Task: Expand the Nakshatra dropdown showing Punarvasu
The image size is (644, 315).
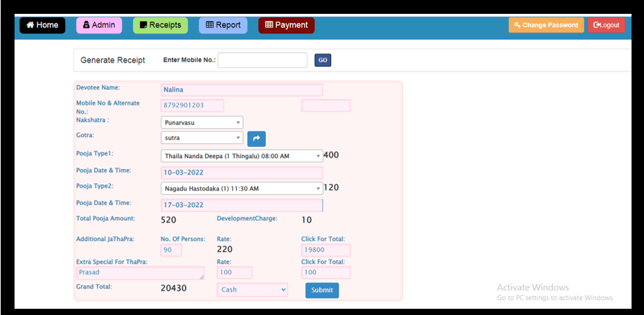Action: click(x=202, y=123)
